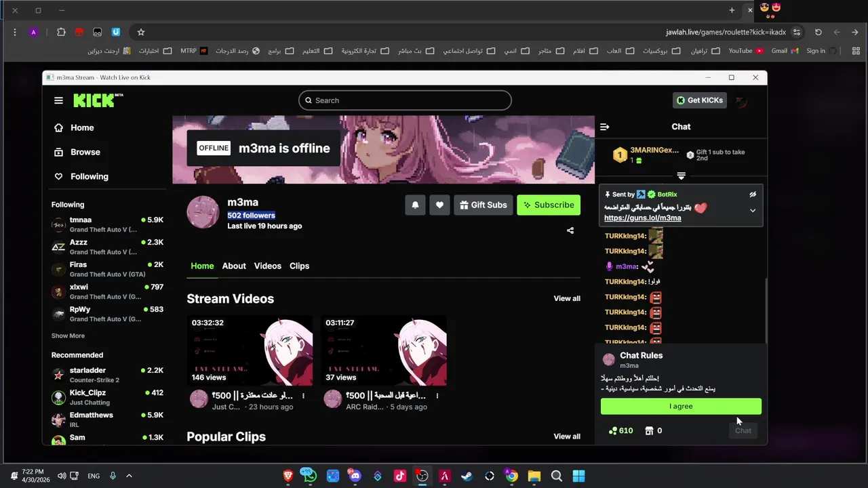Image resolution: width=868 pixels, height=488 pixels.
Task: Open the 03:32:32 stream video thumbnail
Action: [x=250, y=350]
